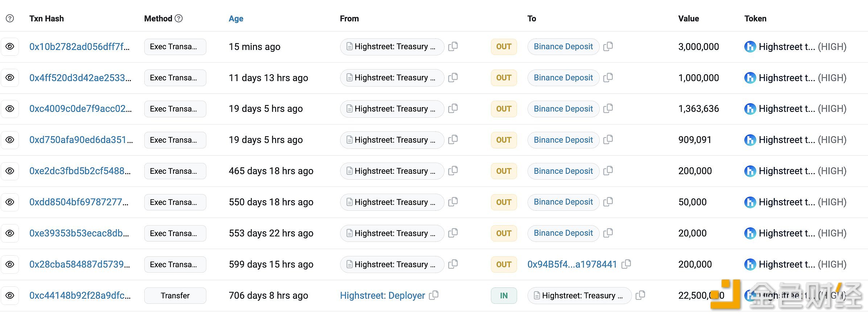Copy Binance Deposit address in the 20,000 row
Screen dimensions: 868x315
608,233
